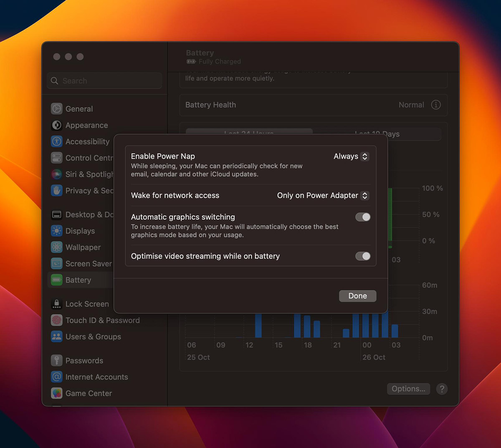Select the Displays sun icon
The image size is (501, 448).
[57, 231]
